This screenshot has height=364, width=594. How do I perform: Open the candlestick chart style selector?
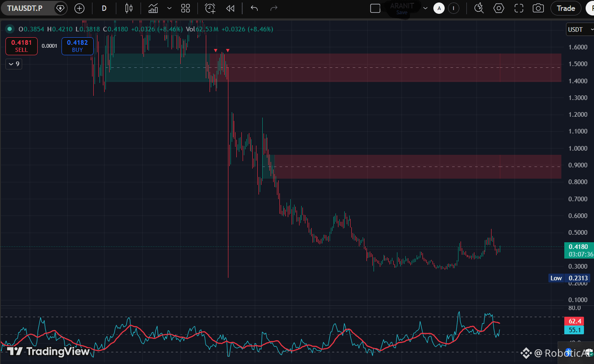(x=129, y=8)
